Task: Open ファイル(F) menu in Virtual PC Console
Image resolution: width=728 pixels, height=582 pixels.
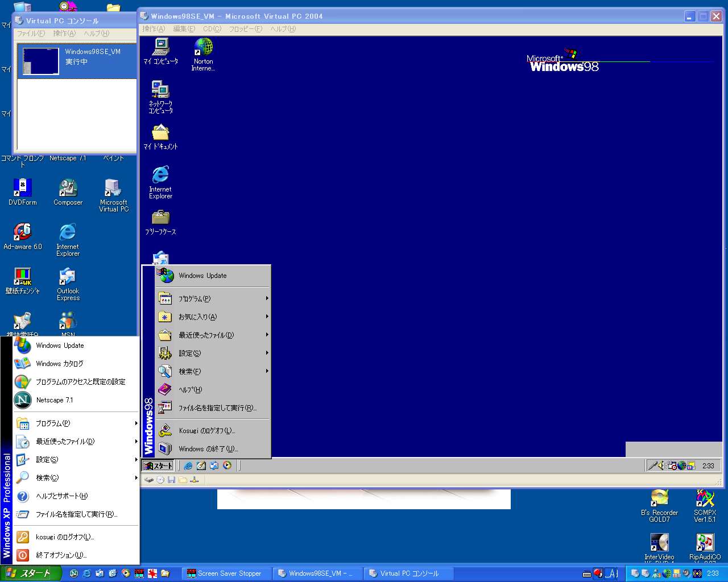Action: pos(31,34)
